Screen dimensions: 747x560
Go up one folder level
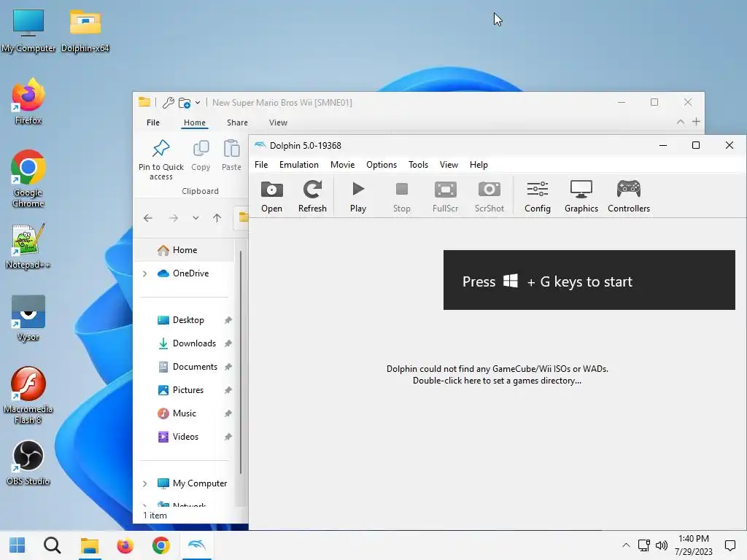point(217,218)
